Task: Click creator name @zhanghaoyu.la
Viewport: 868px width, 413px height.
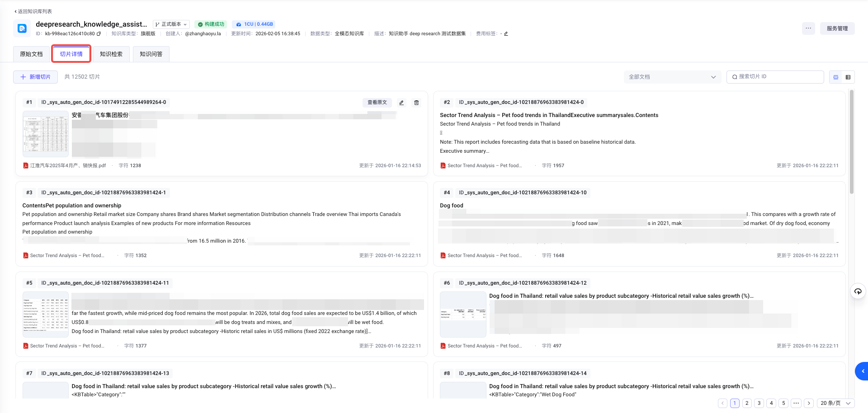Action: 203,34
